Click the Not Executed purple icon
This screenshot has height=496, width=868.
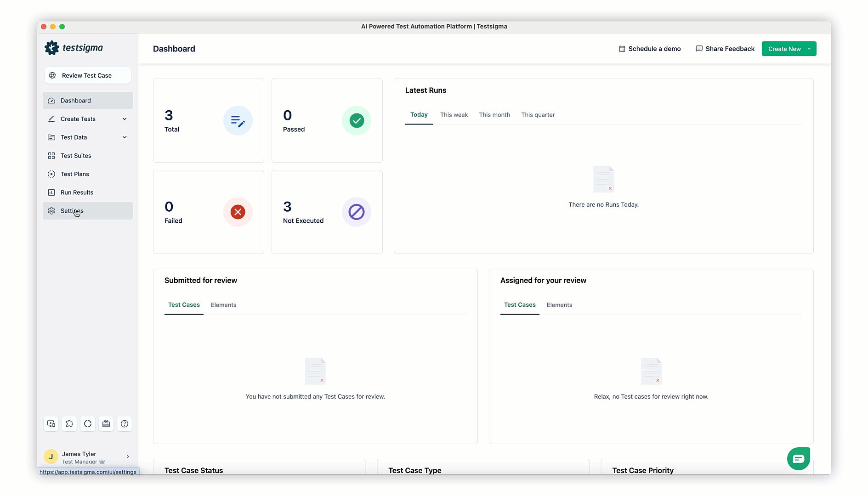(x=357, y=212)
